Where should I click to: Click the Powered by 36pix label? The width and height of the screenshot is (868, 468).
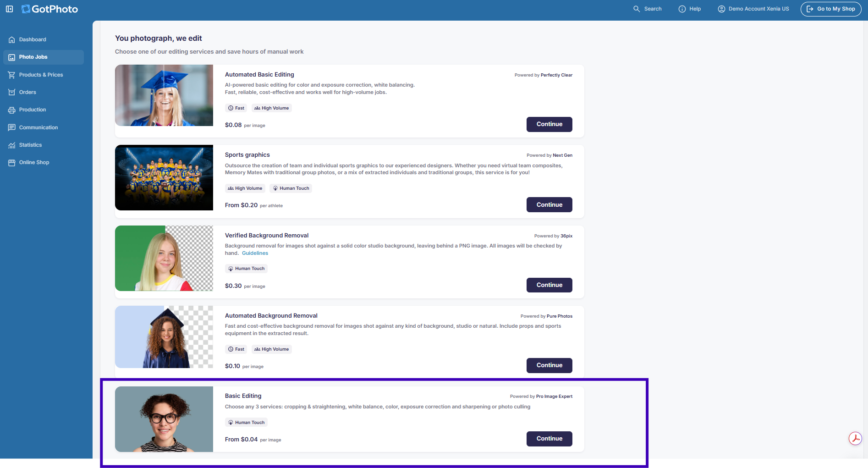554,236
